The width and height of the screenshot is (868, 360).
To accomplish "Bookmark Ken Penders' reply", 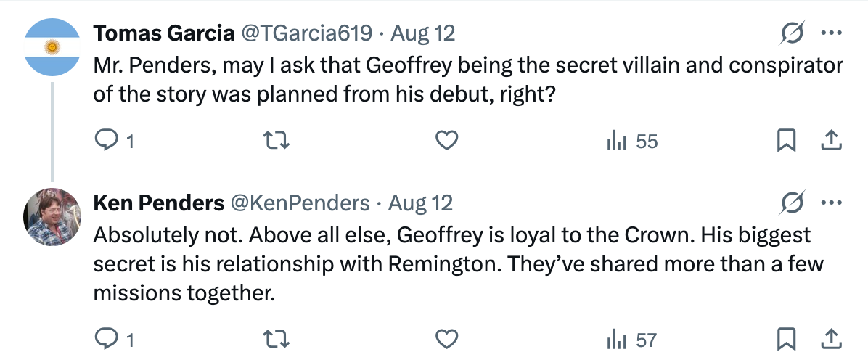I will (x=786, y=339).
